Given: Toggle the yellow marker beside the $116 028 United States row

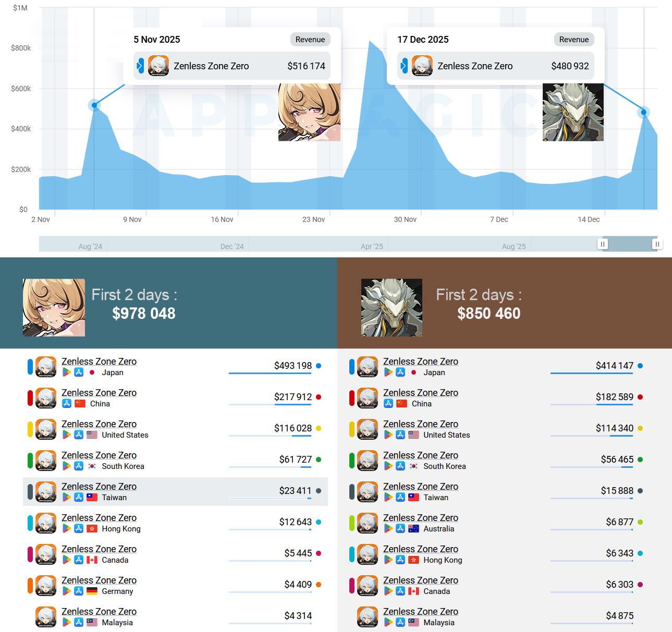Looking at the screenshot, I should tap(30, 429).
